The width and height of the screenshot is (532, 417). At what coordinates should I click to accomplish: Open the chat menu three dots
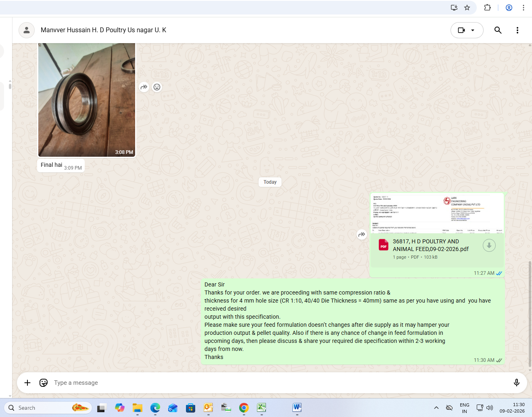click(517, 30)
